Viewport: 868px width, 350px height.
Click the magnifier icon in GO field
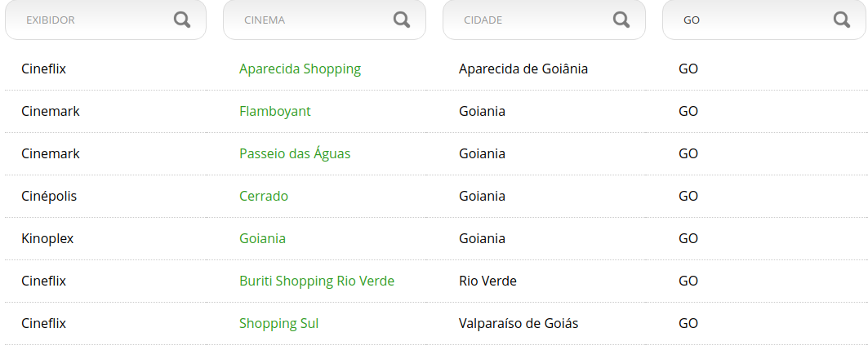click(842, 20)
